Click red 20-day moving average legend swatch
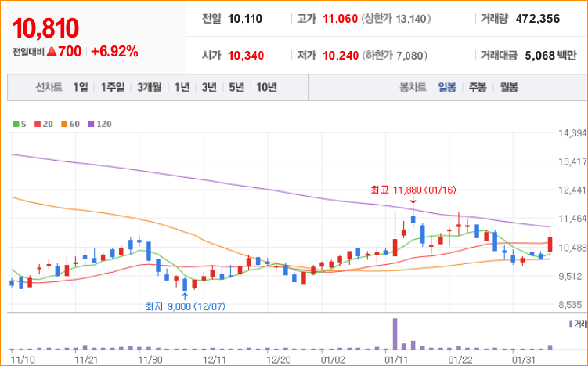 [x=37, y=124]
